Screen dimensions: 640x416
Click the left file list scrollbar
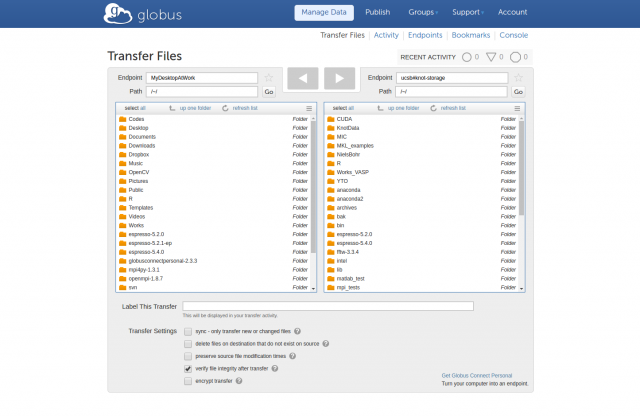tap(313, 187)
